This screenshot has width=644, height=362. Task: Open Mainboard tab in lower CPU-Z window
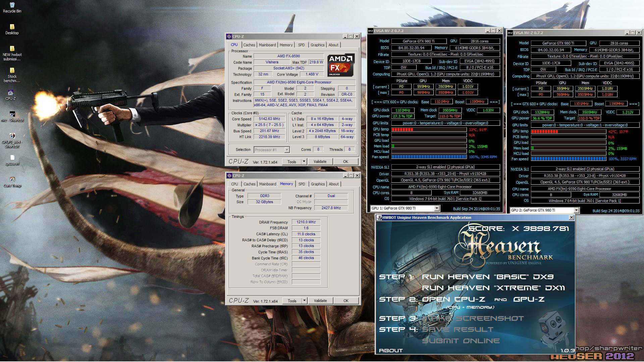pos(268,184)
